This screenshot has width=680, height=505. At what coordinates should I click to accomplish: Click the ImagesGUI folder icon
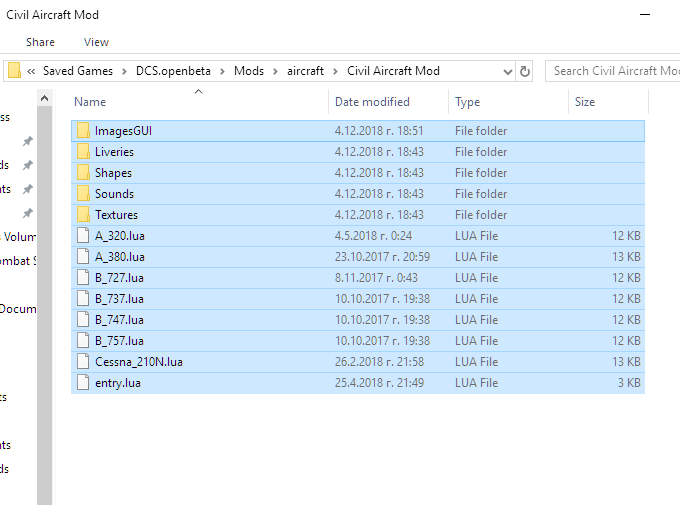[83, 131]
